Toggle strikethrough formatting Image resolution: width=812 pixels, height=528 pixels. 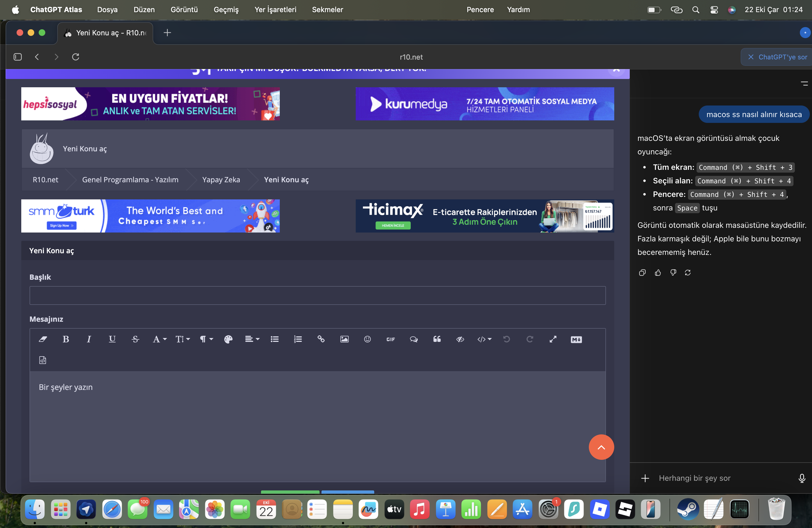[135, 339]
